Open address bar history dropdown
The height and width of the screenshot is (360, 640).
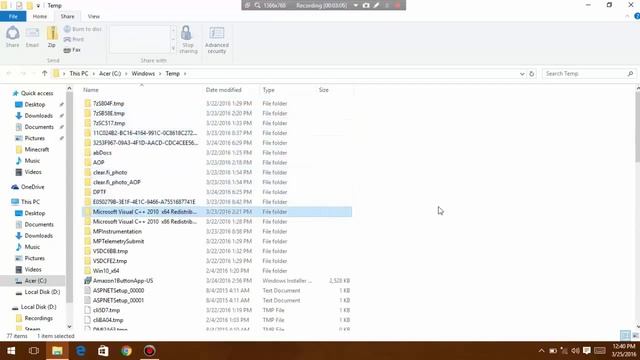click(x=522, y=74)
